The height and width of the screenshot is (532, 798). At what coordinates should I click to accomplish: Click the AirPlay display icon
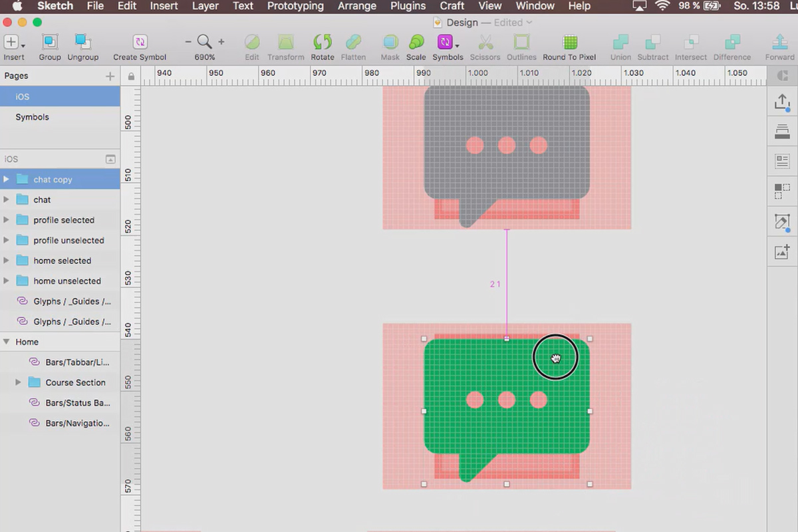tap(638, 6)
